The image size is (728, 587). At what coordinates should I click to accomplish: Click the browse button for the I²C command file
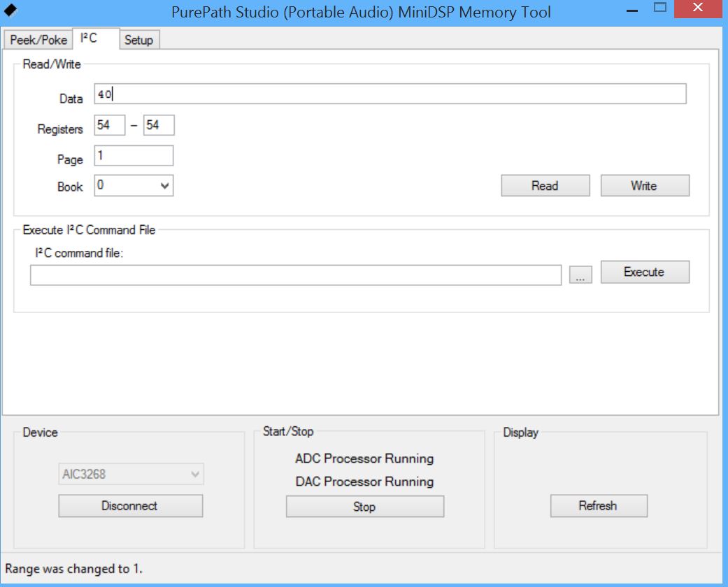click(580, 273)
